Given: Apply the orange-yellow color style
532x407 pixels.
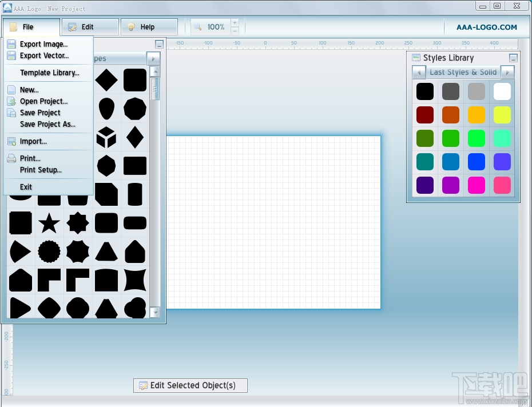Looking at the screenshot, I should (477, 115).
